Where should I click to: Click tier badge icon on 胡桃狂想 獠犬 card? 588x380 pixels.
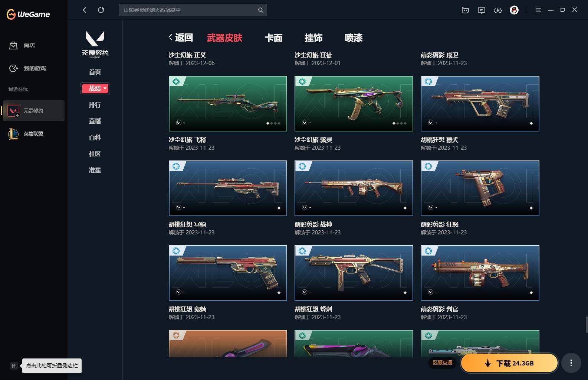pos(429,82)
